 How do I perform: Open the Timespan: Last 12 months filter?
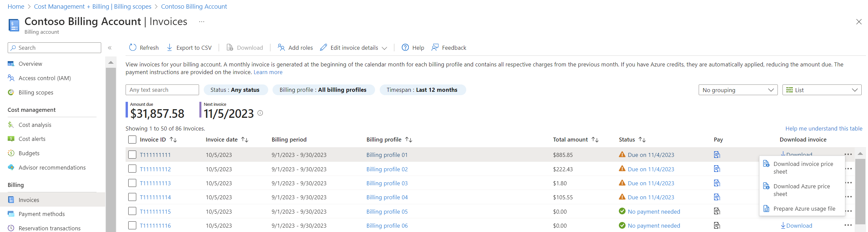click(x=422, y=90)
